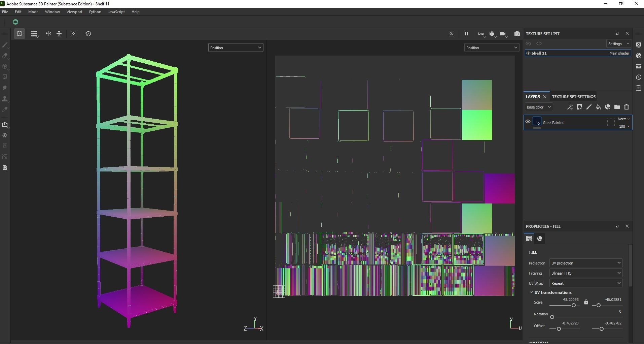Screen dimensions: 644x344
Task: Click the hourglass icon in left toolbar
Action: (x=5, y=146)
